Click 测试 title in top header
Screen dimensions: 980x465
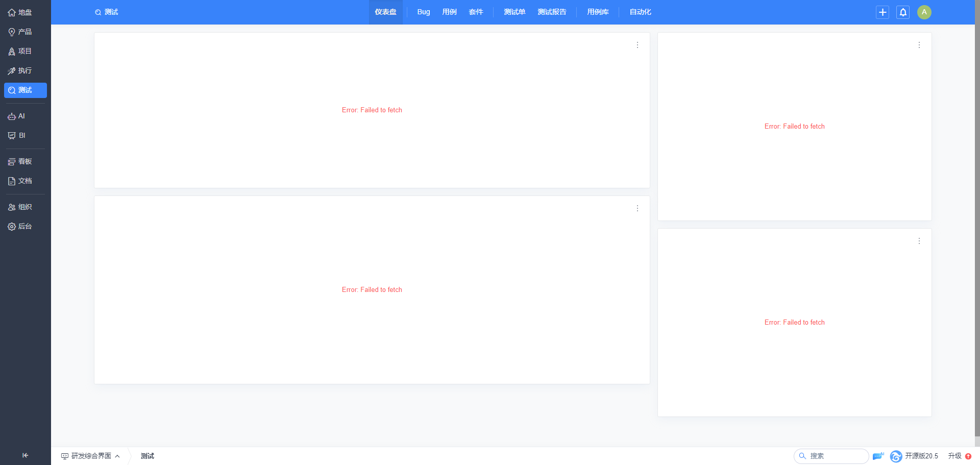(107, 12)
